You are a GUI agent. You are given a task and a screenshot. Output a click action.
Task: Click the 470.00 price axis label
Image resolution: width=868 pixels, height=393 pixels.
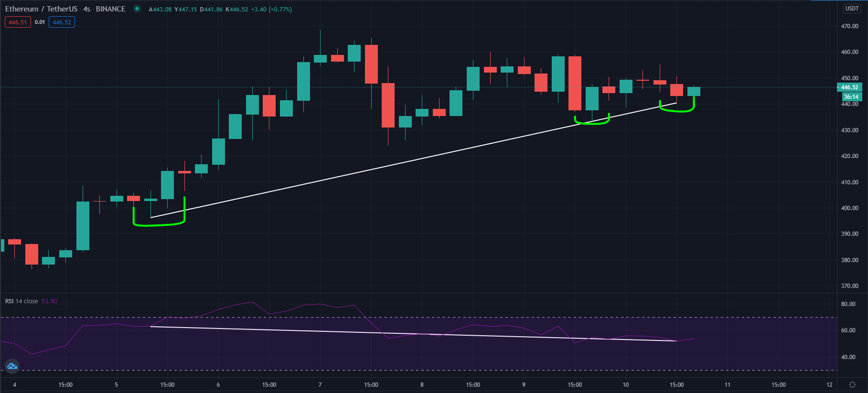[849, 26]
